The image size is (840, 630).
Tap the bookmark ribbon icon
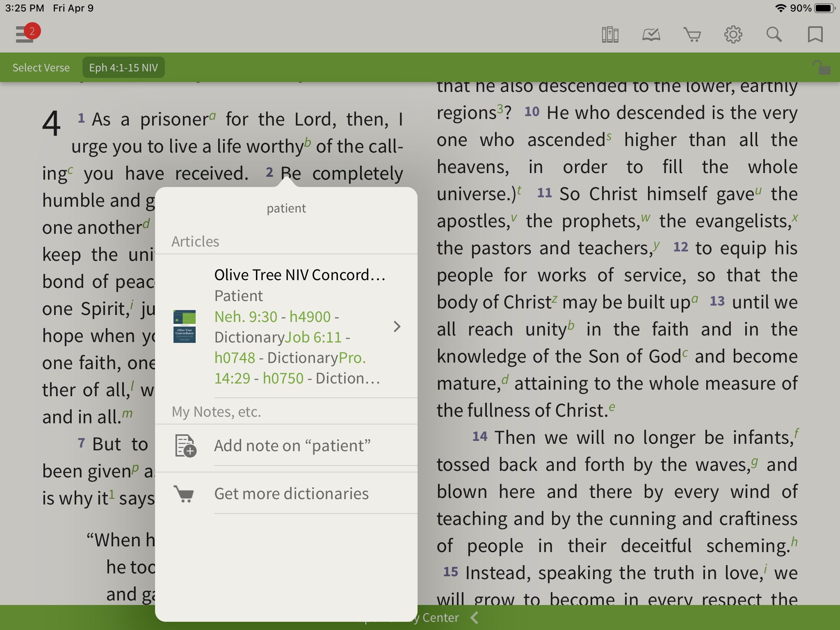pos(815,35)
